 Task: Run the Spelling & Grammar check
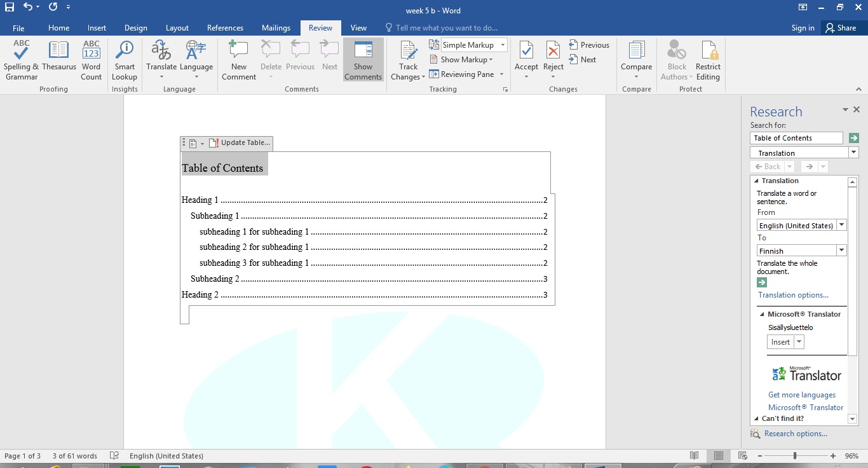pos(21,60)
